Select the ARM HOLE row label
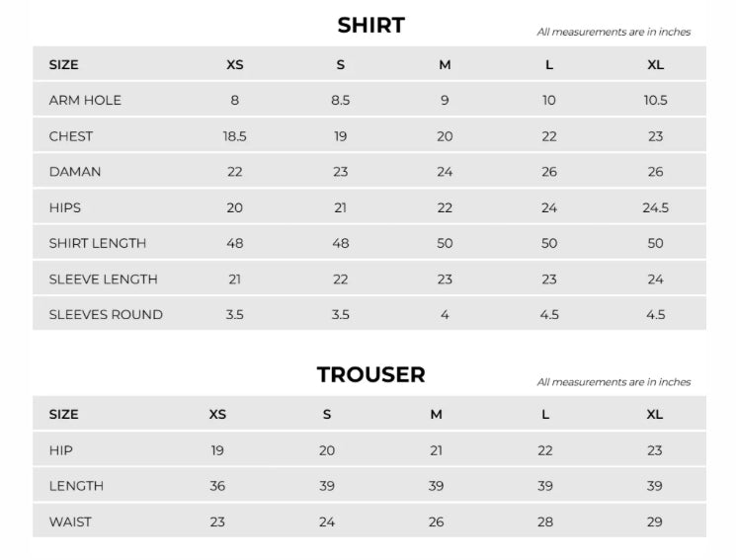The image size is (736, 560). pyautogui.click(x=85, y=101)
